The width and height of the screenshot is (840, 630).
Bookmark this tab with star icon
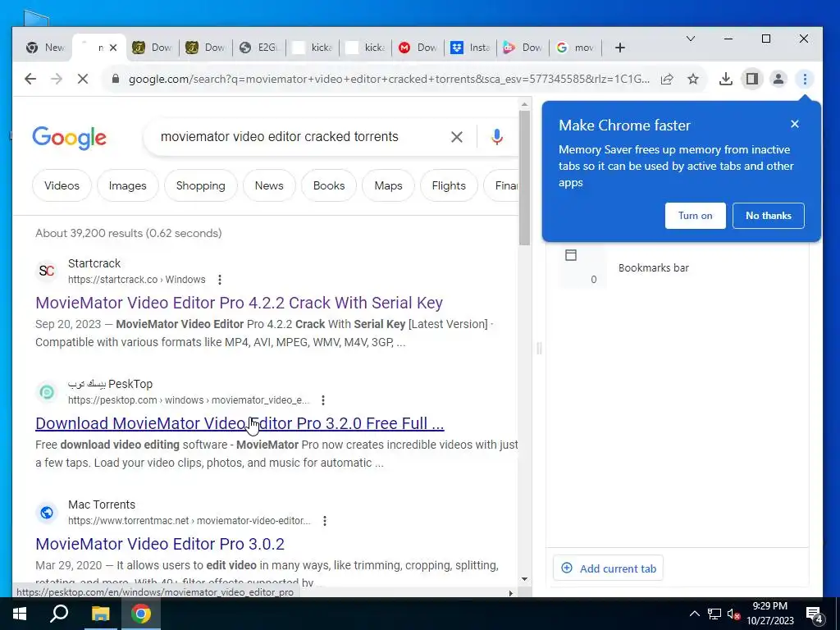pyautogui.click(x=693, y=80)
